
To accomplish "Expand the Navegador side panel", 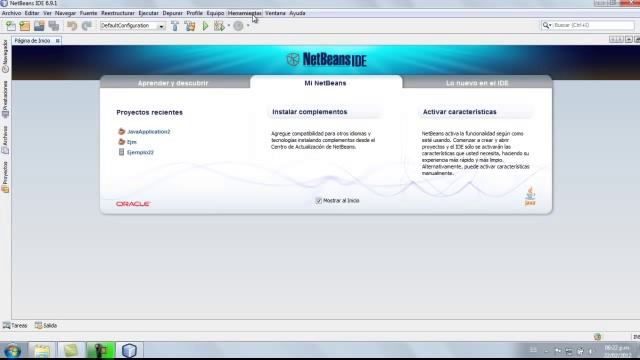I will 5,56.
